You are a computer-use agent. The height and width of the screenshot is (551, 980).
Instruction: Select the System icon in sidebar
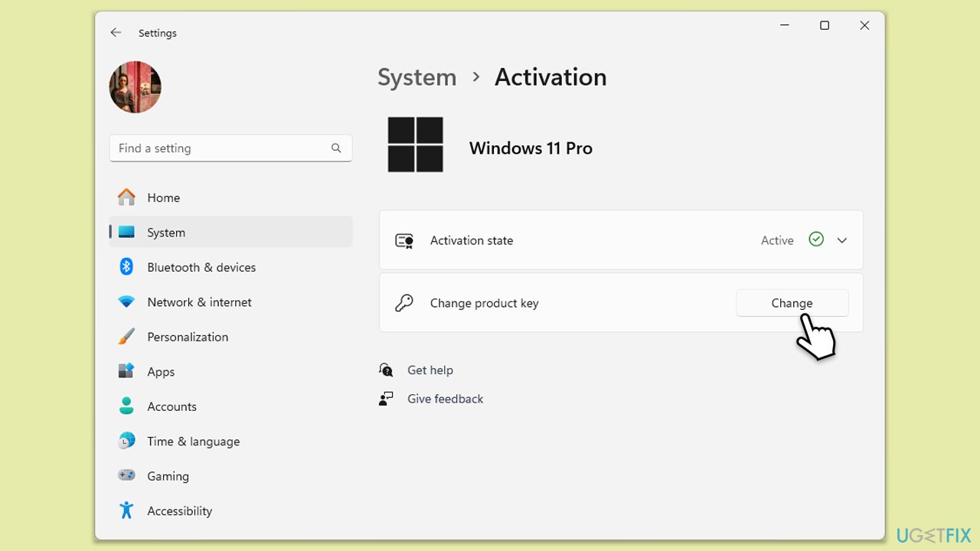tap(126, 233)
